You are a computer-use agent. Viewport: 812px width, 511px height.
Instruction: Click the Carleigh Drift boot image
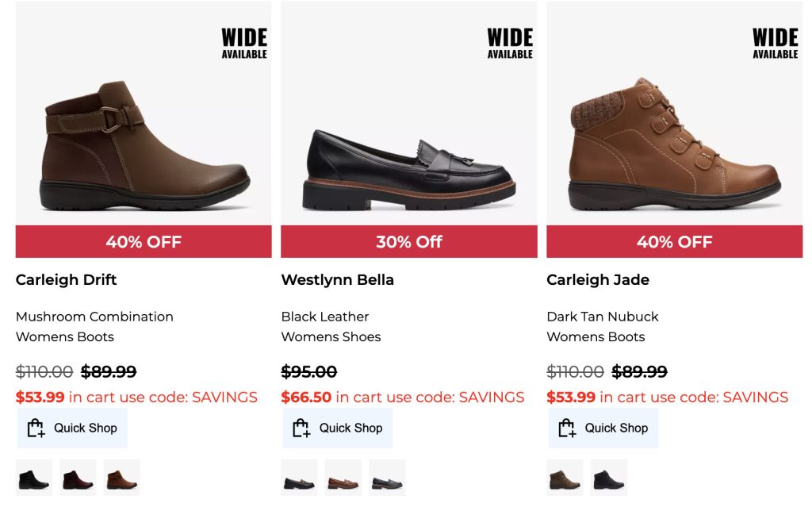click(x=144, y=147)
